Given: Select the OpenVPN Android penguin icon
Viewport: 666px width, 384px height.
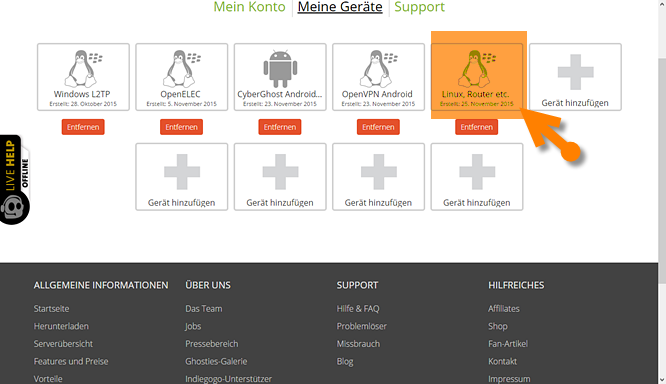Looking at the screenshot, I should pyautogui.click(x=378, y=69).
